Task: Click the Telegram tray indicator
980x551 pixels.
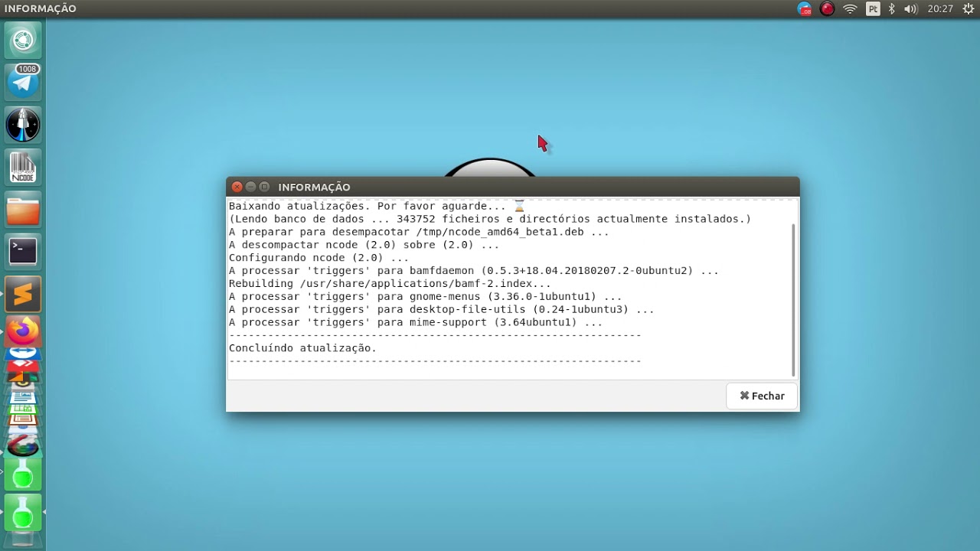Action: pos(804,9)
